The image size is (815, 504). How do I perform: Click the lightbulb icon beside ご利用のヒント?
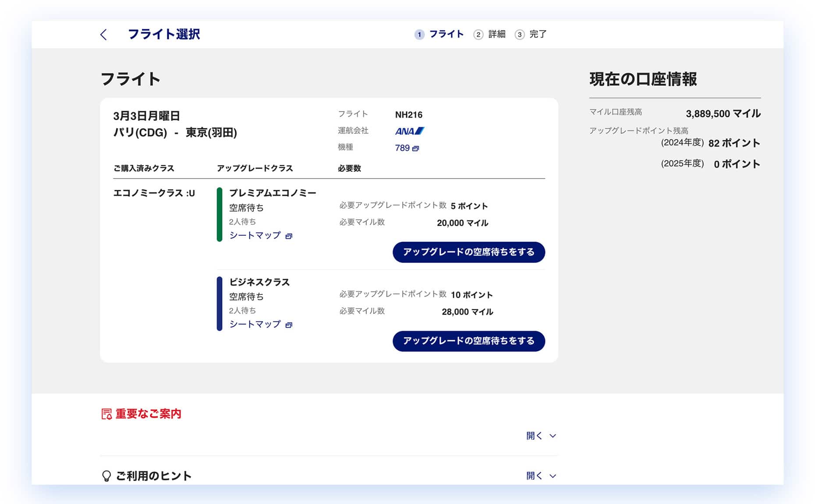(106, 476)
